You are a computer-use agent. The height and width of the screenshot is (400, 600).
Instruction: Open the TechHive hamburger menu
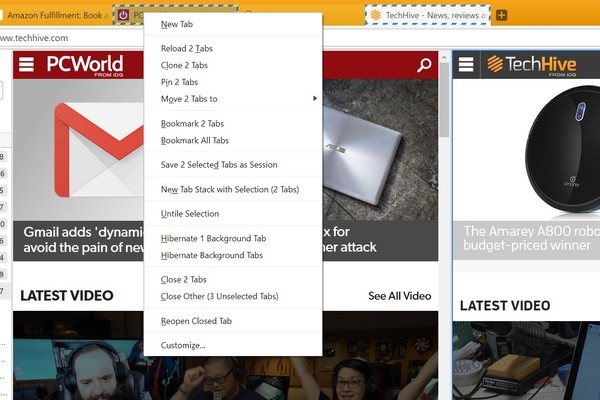[x=466, y=65]
